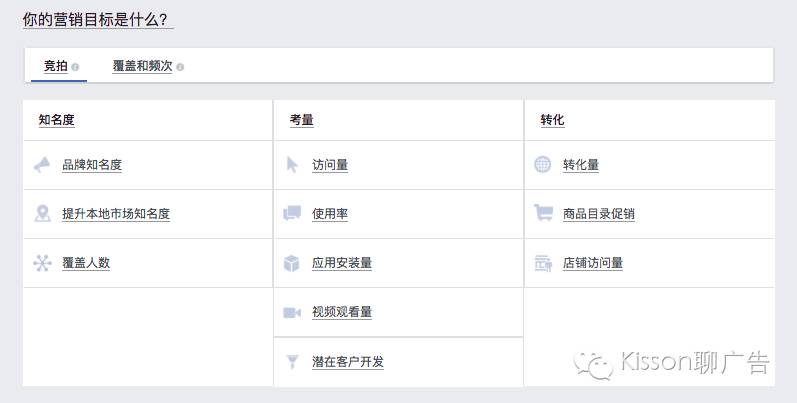Click the funnel icon for 潜在客户开发
Screen dimensions: 797x403
coord(292,362)
